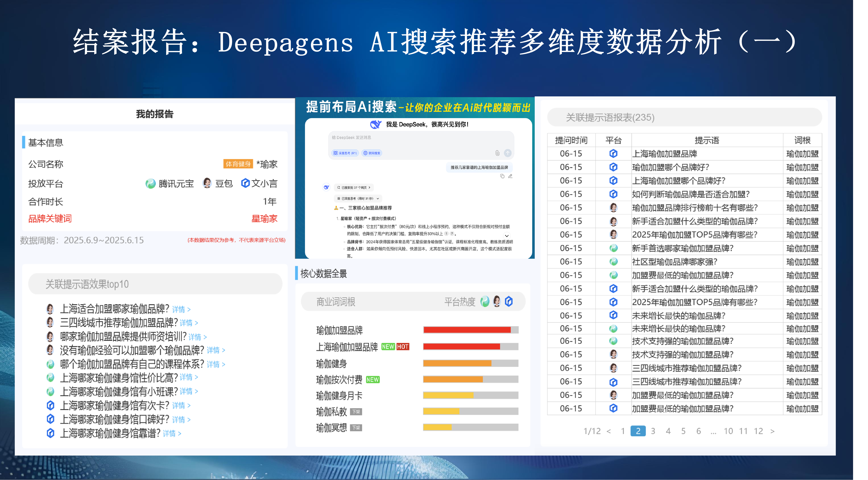Click next page arrow in pagination
Screen dimensions: 868x480
(772, 431)
